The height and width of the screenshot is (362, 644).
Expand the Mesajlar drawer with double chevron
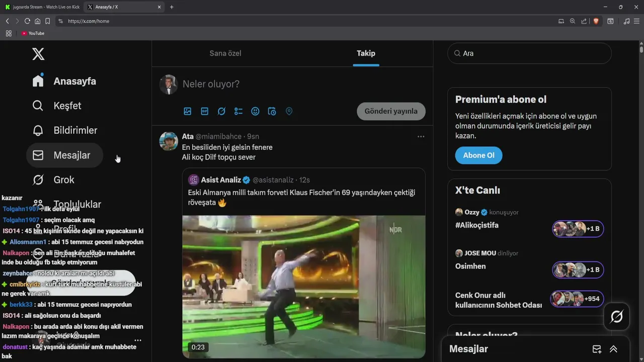pyautogui.click(x=613, y=349)
